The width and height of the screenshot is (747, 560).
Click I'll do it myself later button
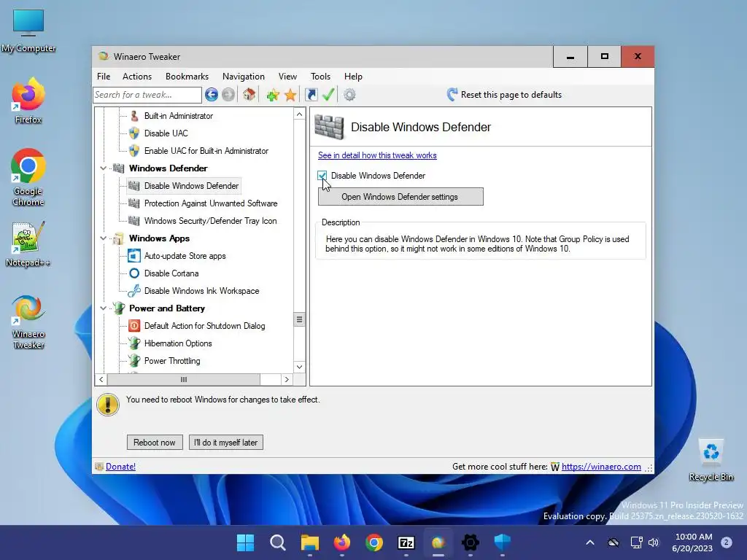[x=226, y=443]
